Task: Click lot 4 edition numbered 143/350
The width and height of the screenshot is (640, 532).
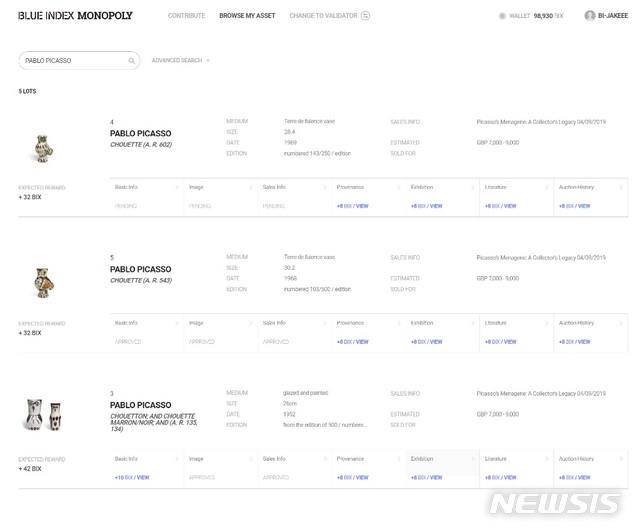Action: coord(317,154)
